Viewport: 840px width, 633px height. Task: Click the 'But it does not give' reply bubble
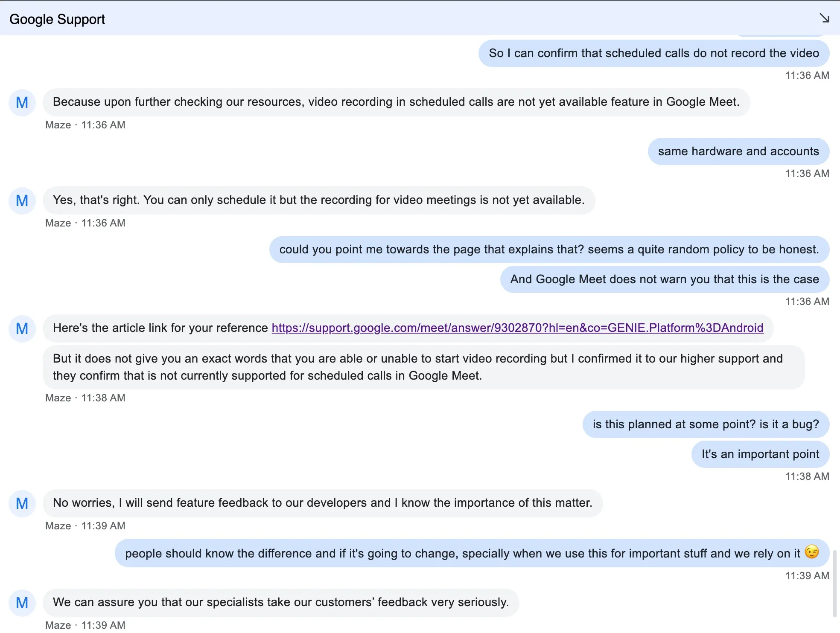(423, 367)
